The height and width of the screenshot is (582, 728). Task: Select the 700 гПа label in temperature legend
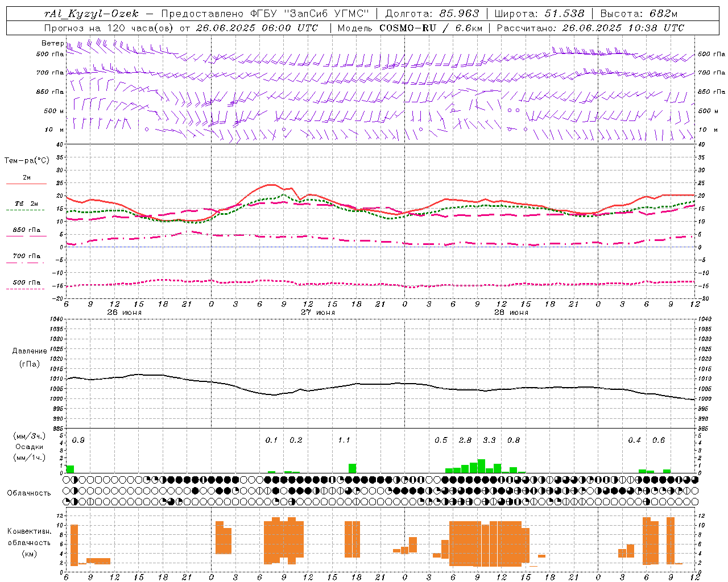pos(26,256)
